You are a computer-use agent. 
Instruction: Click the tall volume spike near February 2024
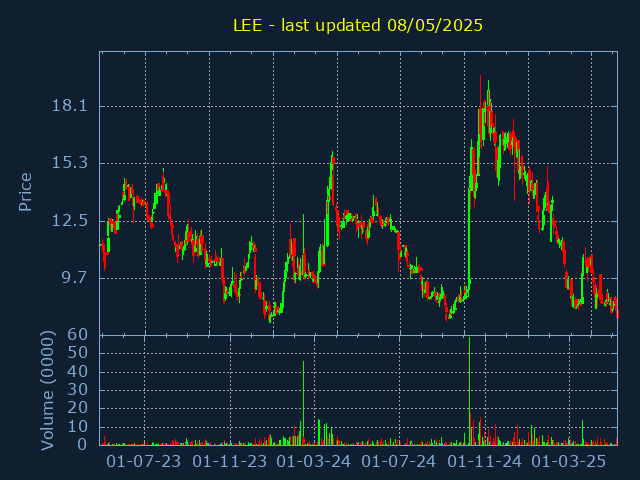pyautogui.click(x=303, y=403)
